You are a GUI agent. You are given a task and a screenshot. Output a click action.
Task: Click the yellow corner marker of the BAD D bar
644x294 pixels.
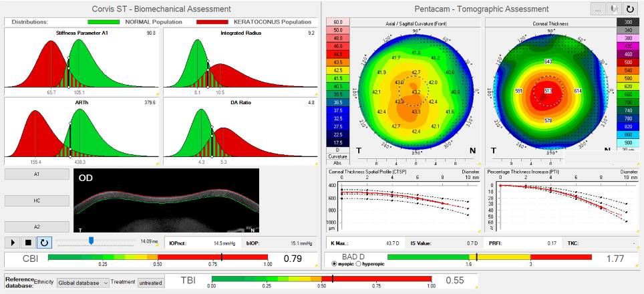(635, 265)
